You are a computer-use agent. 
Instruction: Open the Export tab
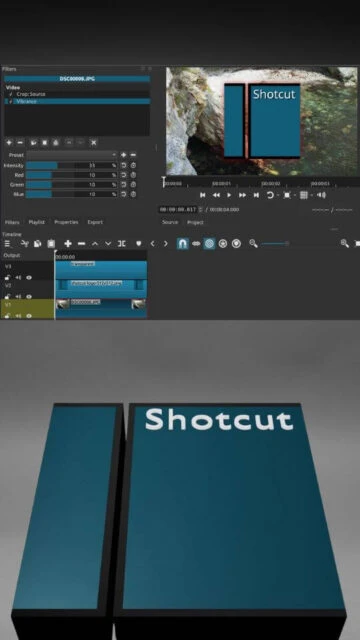point(95,222)
